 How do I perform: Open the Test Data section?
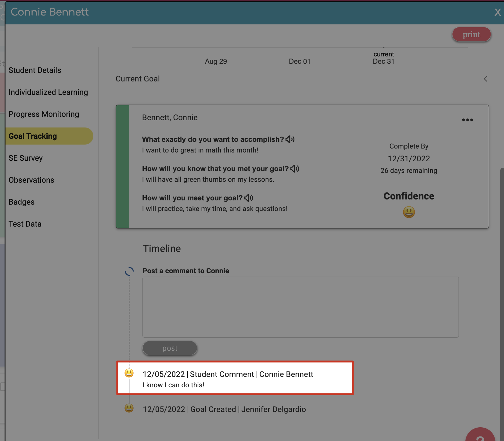click(x=25, y=224)
